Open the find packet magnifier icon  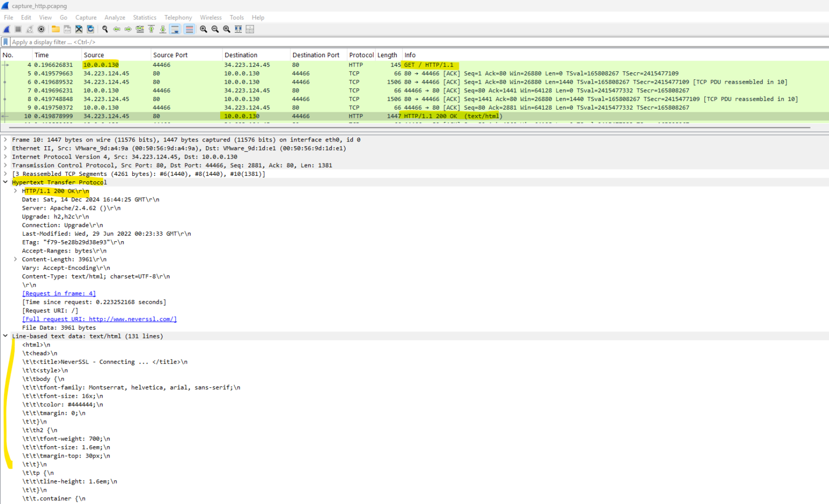coord(105,29)
